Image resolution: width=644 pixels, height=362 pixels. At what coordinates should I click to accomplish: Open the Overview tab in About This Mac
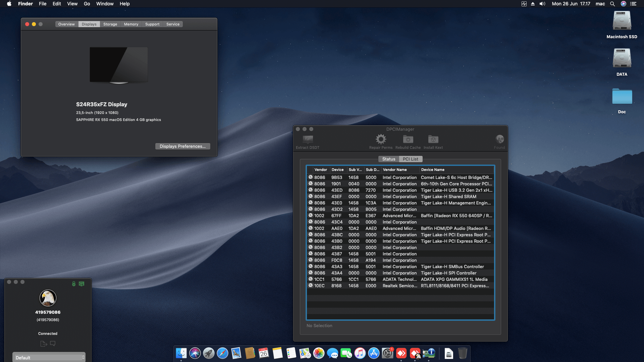[66, 24]
